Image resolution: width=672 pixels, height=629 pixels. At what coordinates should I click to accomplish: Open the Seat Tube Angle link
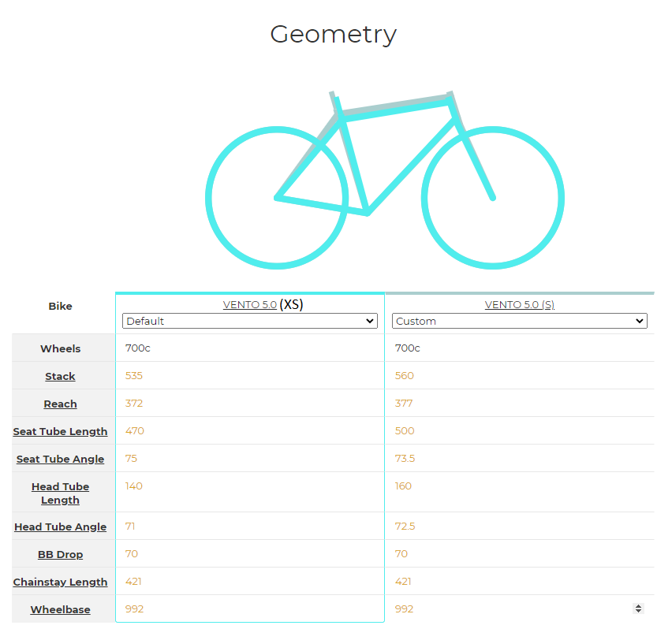60,459
